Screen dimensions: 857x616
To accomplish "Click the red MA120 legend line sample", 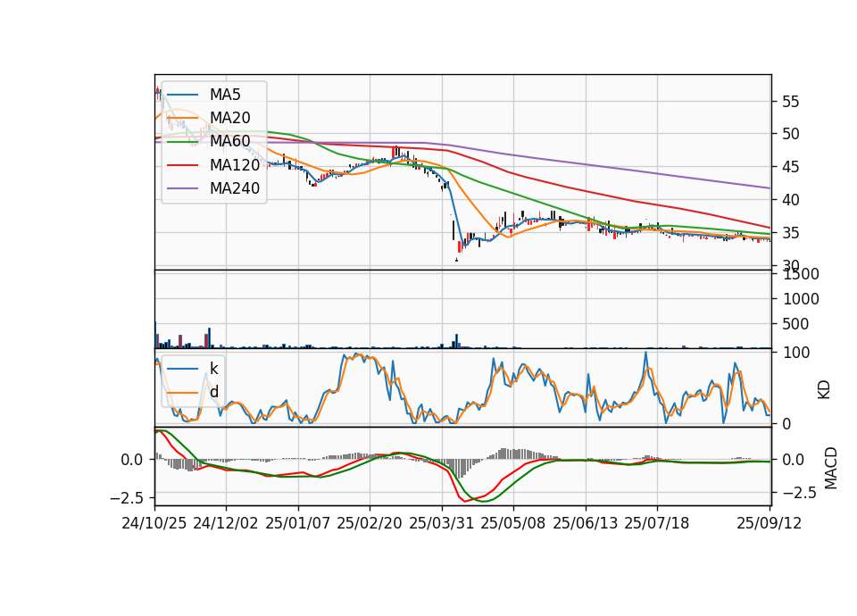I will [x=182, y=165].
